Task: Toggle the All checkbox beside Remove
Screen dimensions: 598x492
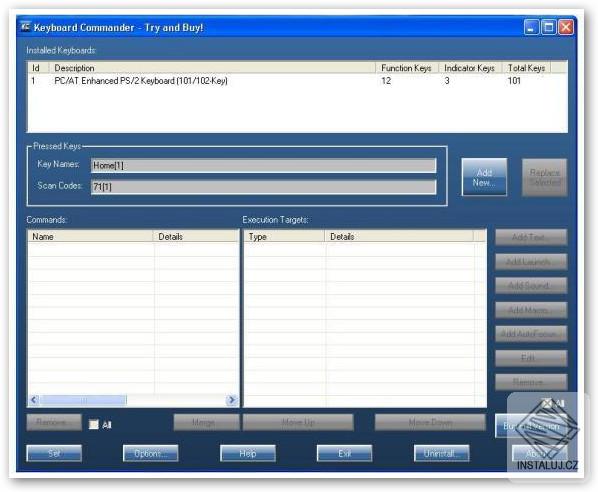Action: click(x=93, y=424)
